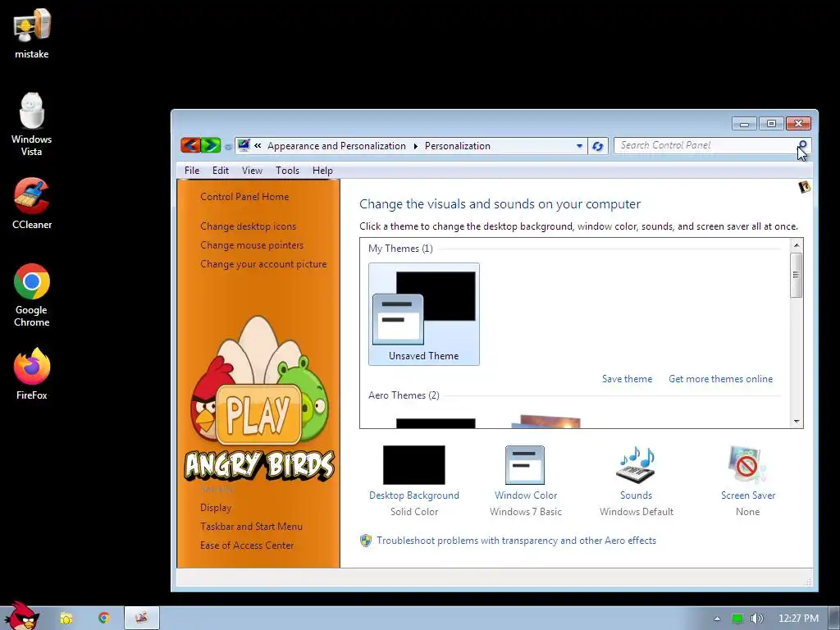
Task: Click the Appearance and Personalization breadcrumb
Action: 336,146
